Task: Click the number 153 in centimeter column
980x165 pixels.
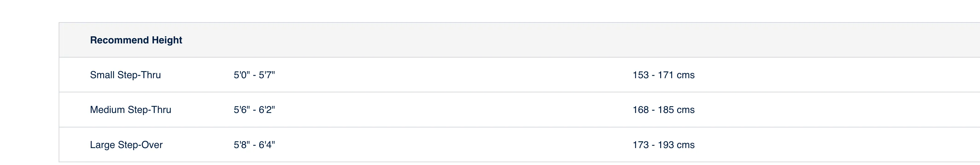Action: click(x=641, y=75)
